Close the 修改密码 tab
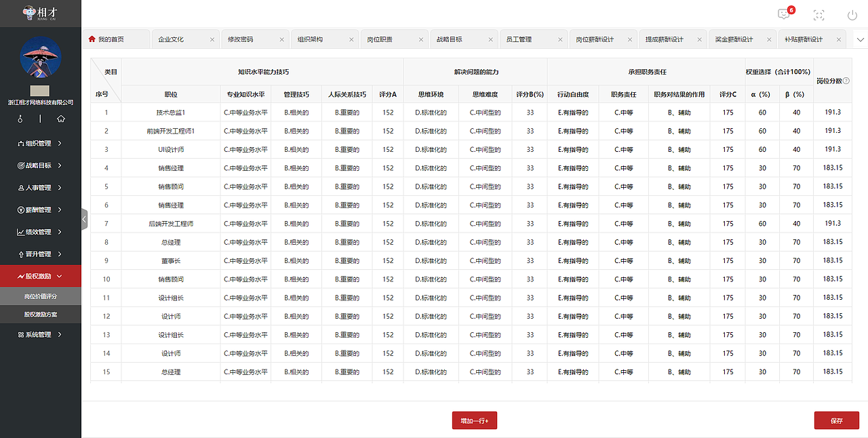This screenshot has height=438, width=868. 281,39
